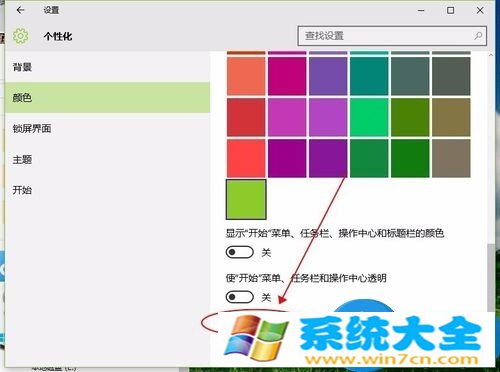The height and width of the screenshot is (372, 500).
Task: Open the 背景 section
Action: coord(107,67)
